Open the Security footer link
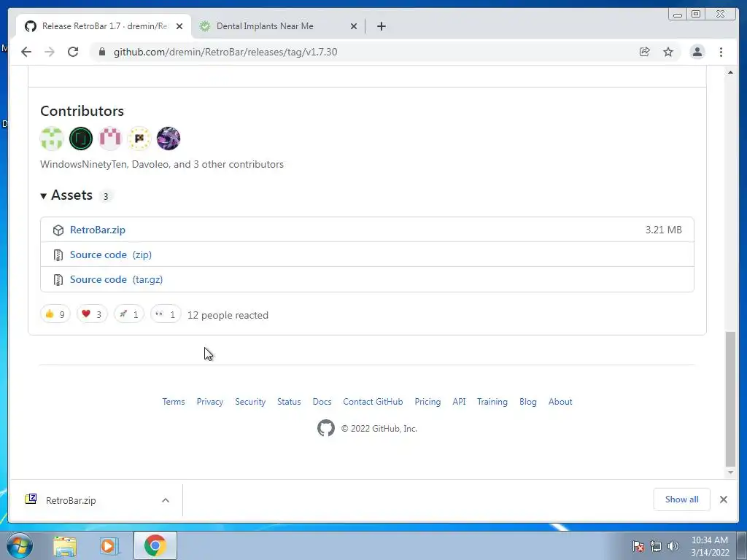The image size is (747, 560). point(250,402)
